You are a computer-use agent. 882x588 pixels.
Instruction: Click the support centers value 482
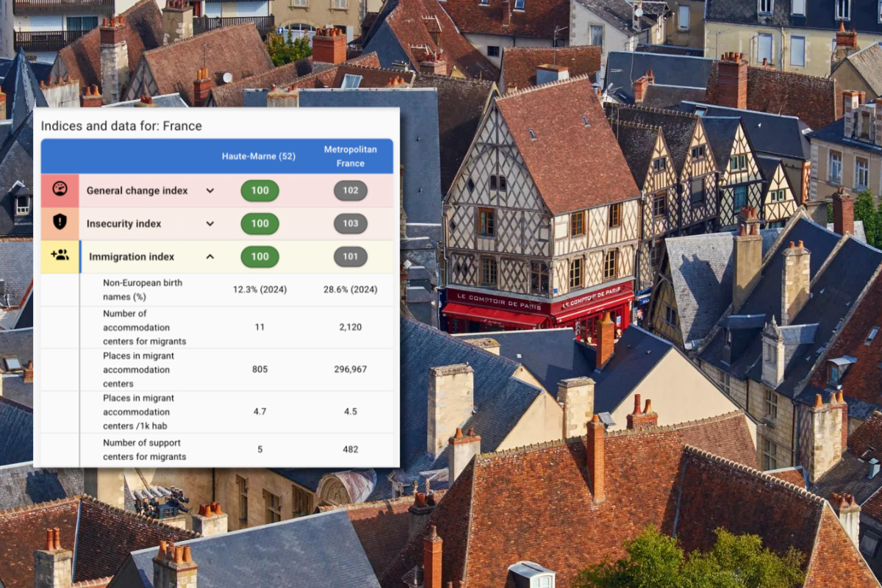351,450
